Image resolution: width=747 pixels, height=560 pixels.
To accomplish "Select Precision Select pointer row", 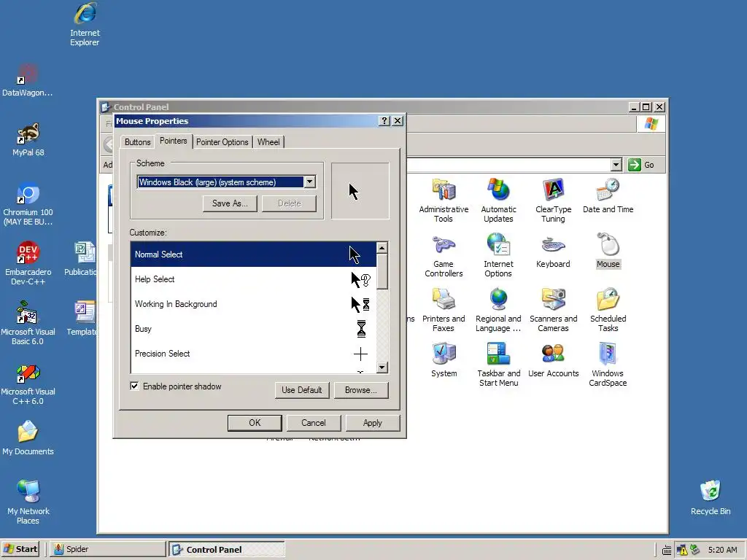I will pyautogui.click(x=253, y=354).
